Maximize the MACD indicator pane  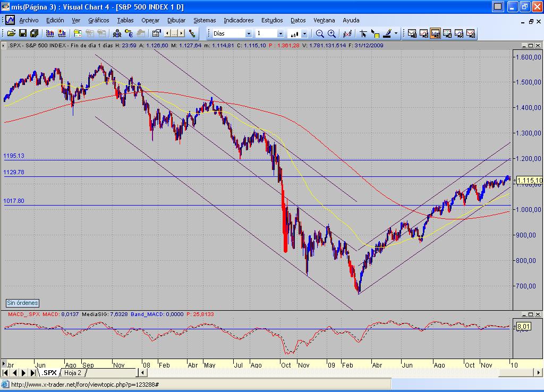531,314
